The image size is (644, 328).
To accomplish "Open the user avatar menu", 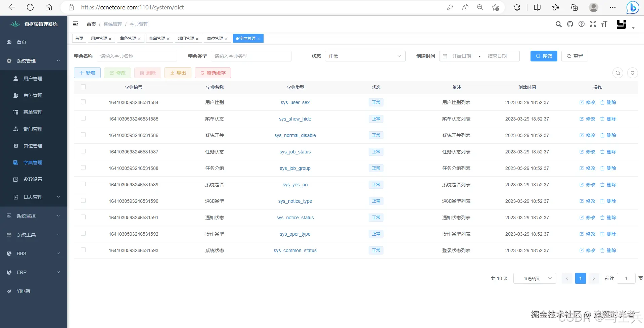I will 622,24.
